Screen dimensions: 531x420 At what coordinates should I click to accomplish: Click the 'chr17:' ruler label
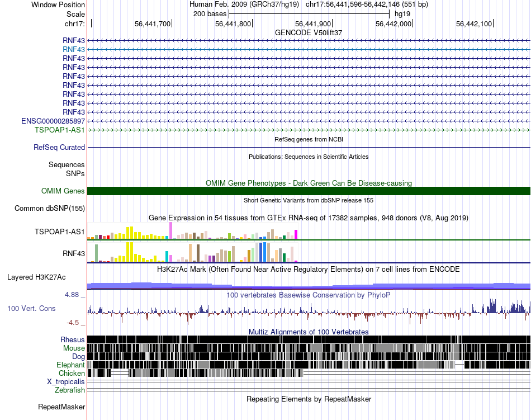[74, 23]
